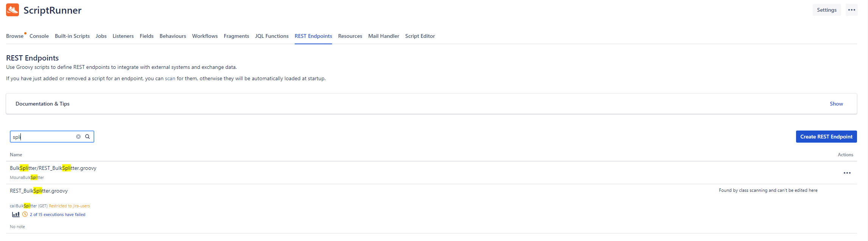Click the MounaBulkSplitter subtitle text
The width and height of the screenshot is (868, 241).
[27, 177]
